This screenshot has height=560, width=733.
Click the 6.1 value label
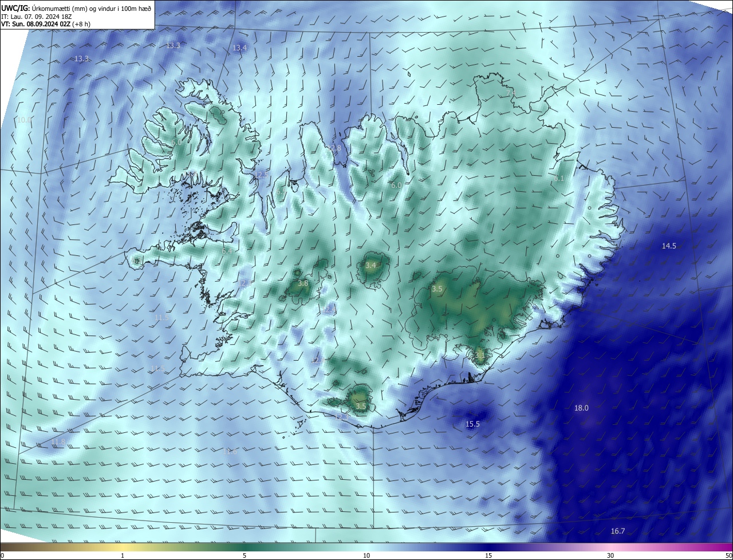[559, 179]
